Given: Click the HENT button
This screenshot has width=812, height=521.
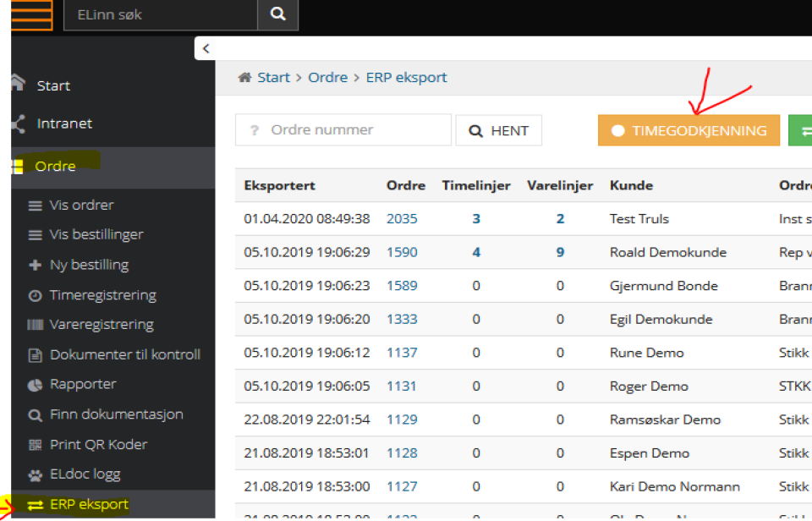Looking at the screenshot, I should pos(499,130).
